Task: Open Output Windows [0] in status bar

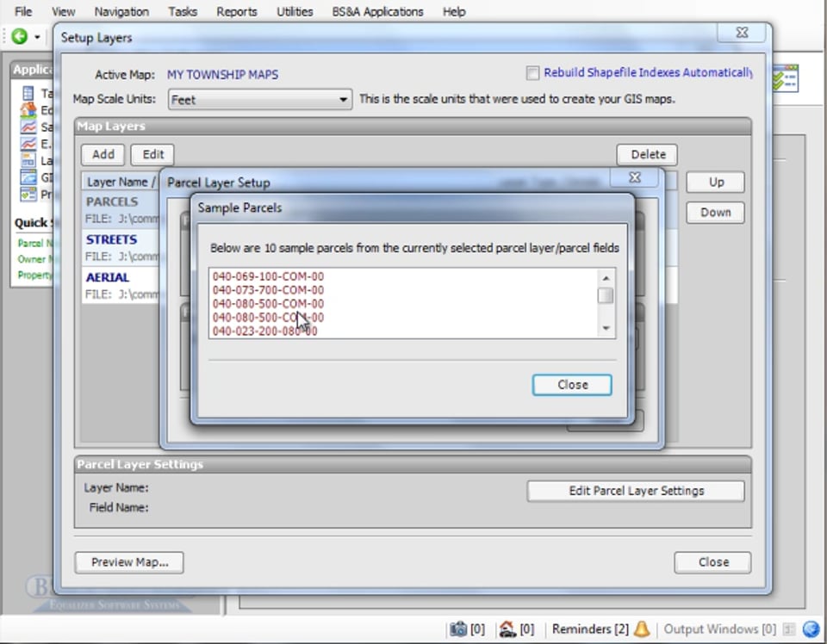Action: pyautogui.click(x=719, y=629)
